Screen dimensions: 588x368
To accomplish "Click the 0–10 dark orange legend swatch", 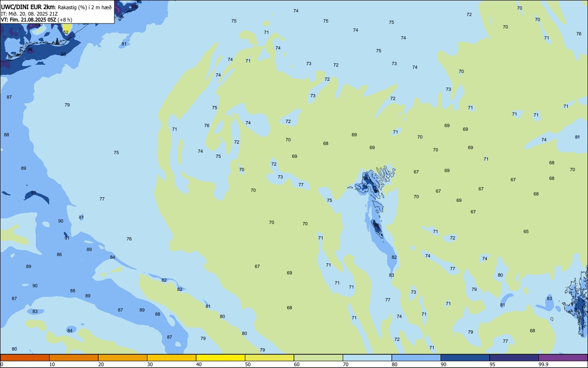I will pos(25,357).
